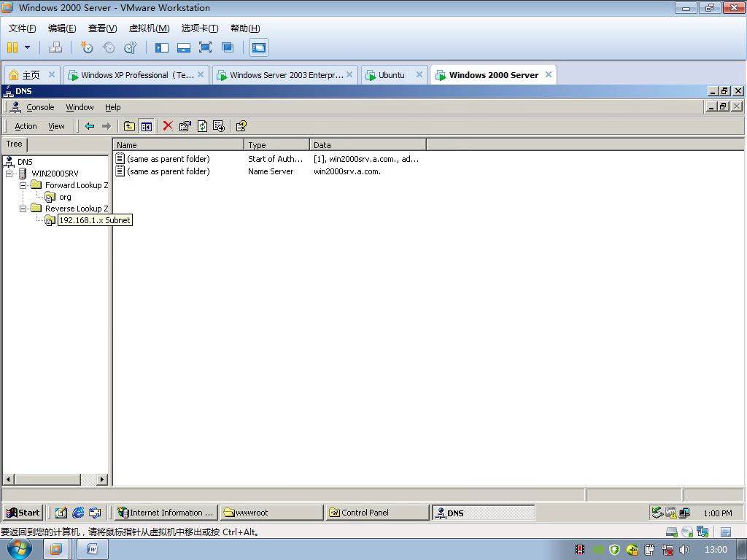Image resolution: width=747 pixels, height=560 pixels.
Task: Open the 文件(F) menu
Action: pos(22,28)
